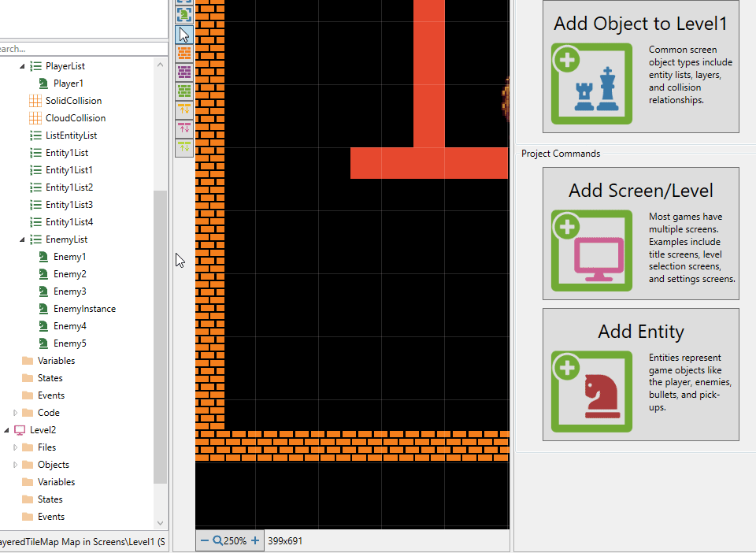
Task: Collapse the EnemyList tree node
Action: [22, 239]
